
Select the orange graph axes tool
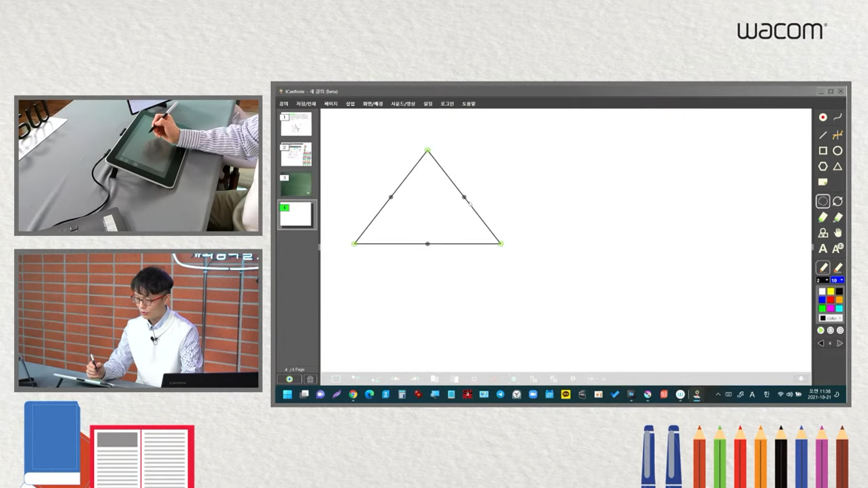coord(838,135)
